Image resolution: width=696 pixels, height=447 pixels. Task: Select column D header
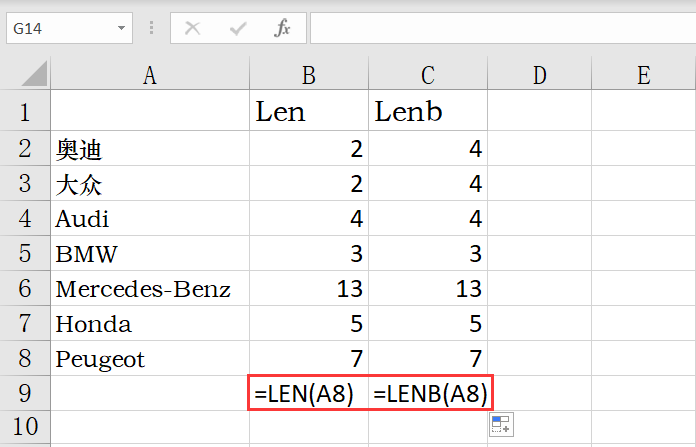coord(540,75)
